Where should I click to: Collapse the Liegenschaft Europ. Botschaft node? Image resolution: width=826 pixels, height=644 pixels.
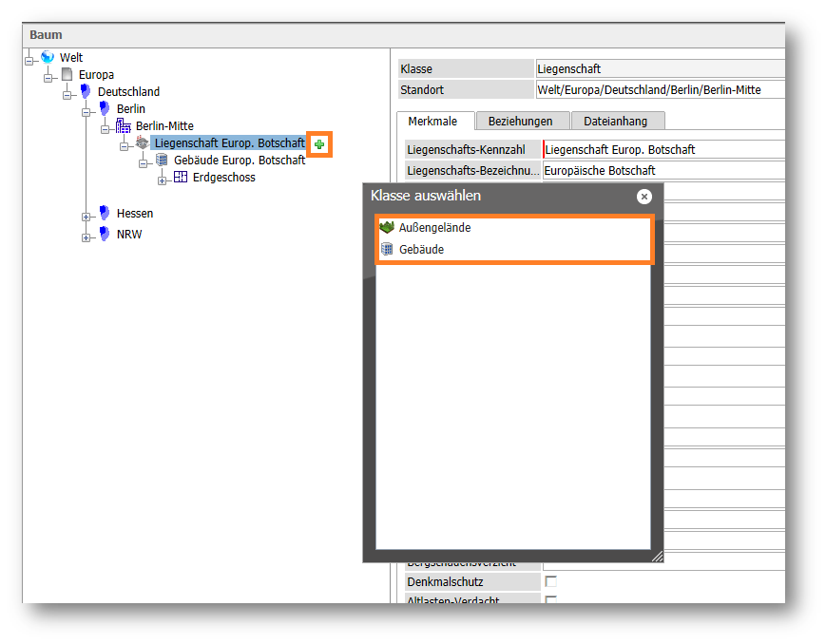[124, 146]
